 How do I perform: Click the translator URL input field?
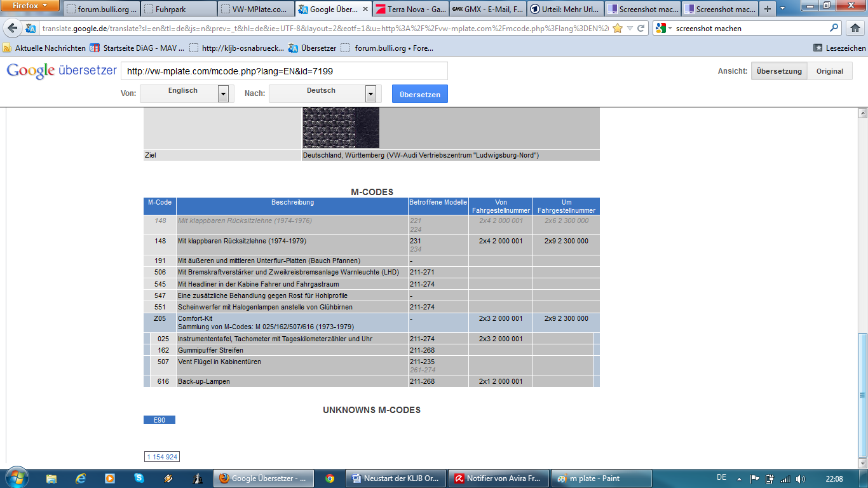pos(284,71)
